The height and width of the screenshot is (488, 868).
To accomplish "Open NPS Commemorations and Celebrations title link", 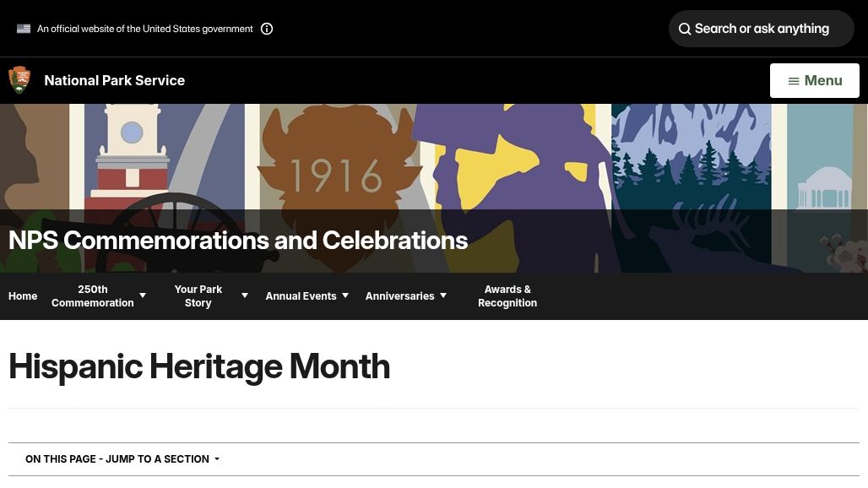I will coord(238,241).
